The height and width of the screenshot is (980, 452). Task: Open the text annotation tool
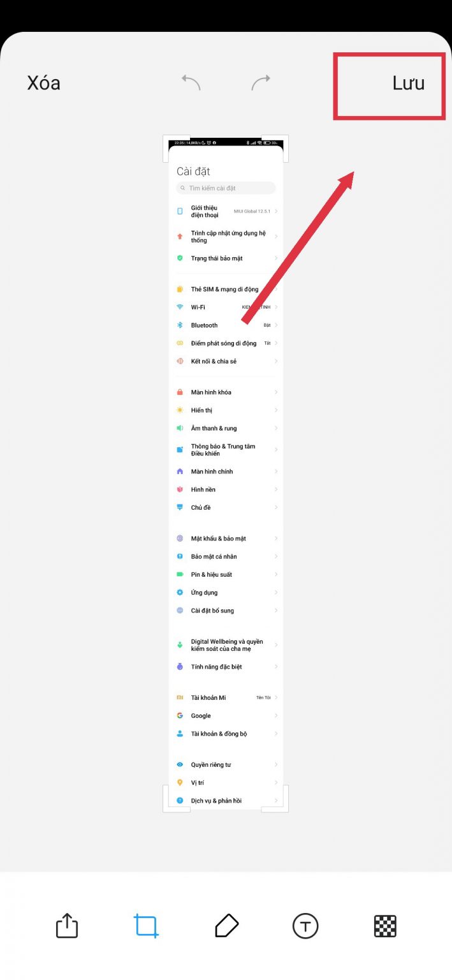click(305, 926)
